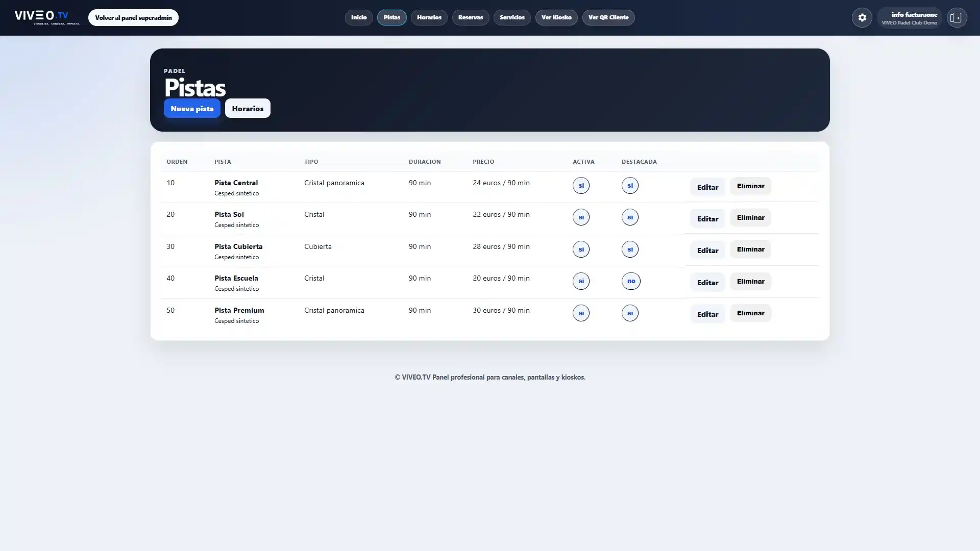Click the Horarios button under Pistas heading
This screenshot has width=980, height=551.
[248, 108]
